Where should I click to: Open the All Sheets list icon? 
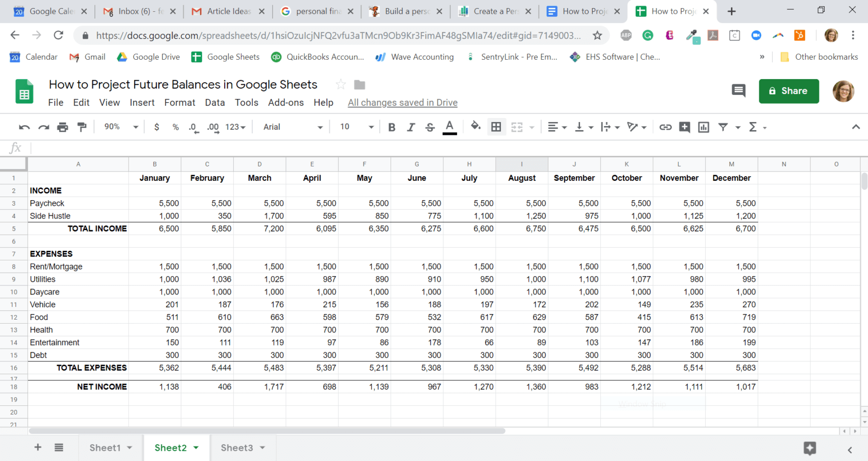(59, 447)
